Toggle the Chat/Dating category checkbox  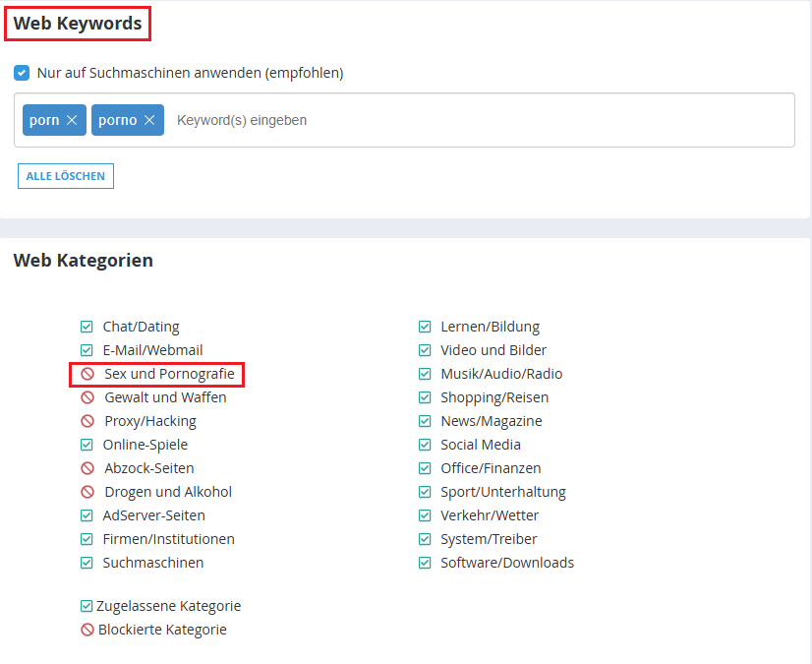[x=87, y=327]
